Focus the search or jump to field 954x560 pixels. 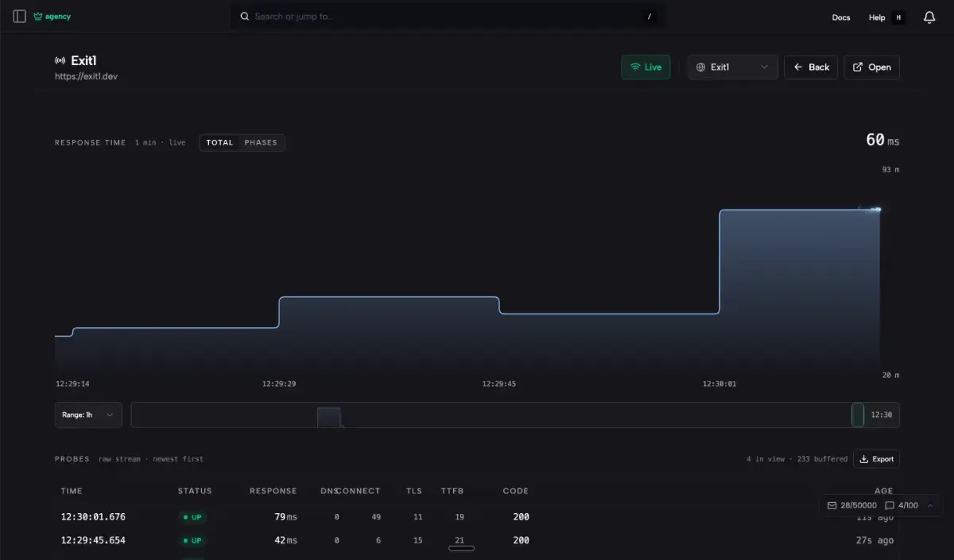tap(448, 17)
